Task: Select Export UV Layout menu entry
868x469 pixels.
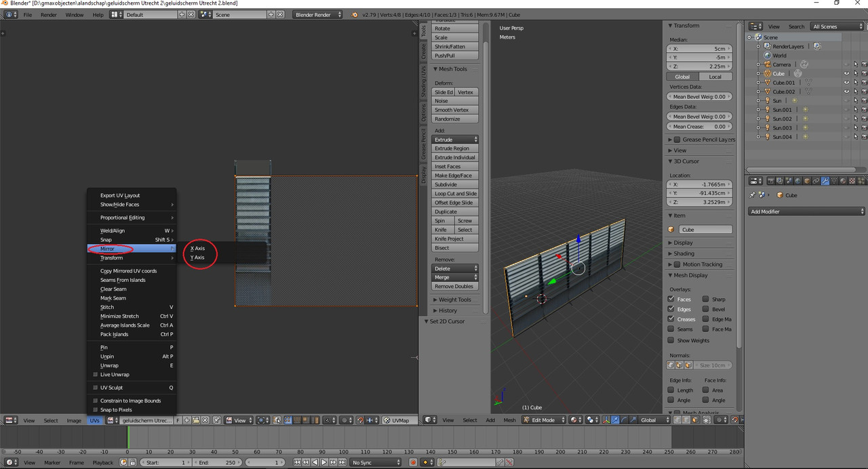Action: coord(120,195)
